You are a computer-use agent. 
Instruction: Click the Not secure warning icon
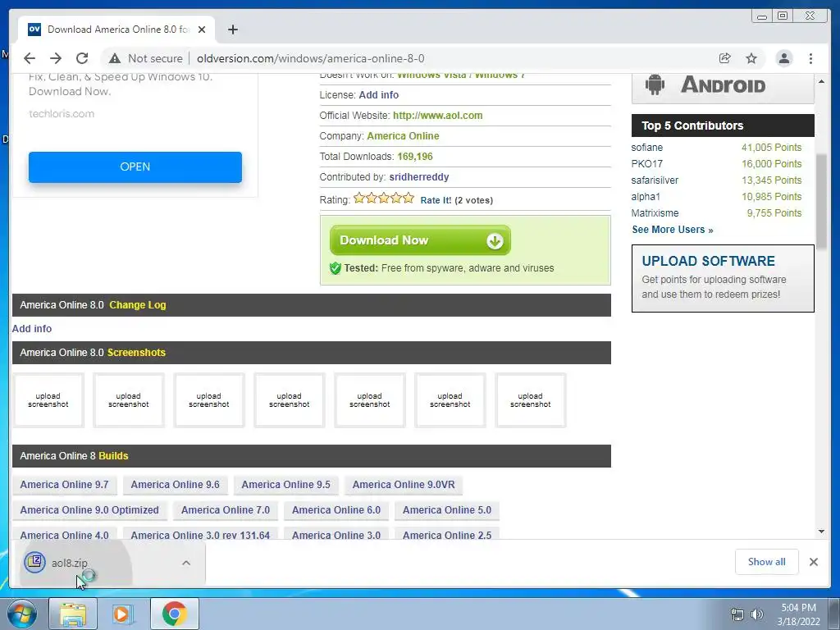(x=115, y=58)
